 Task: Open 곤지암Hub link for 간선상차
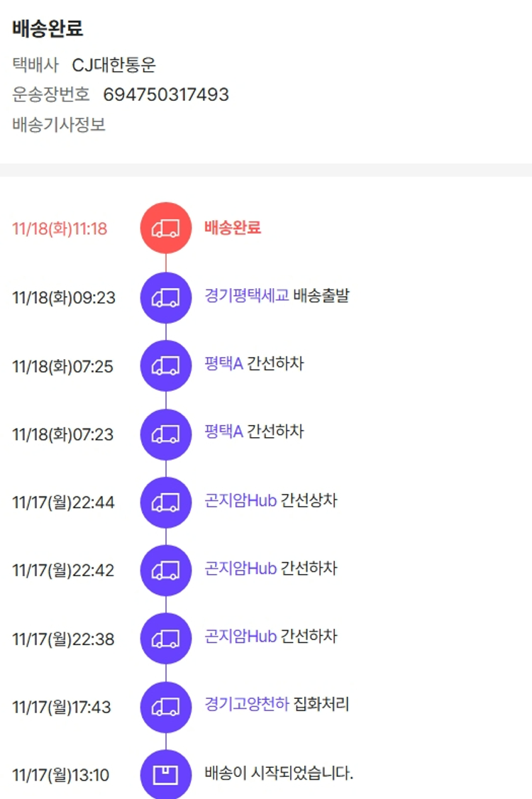[240, 501]
